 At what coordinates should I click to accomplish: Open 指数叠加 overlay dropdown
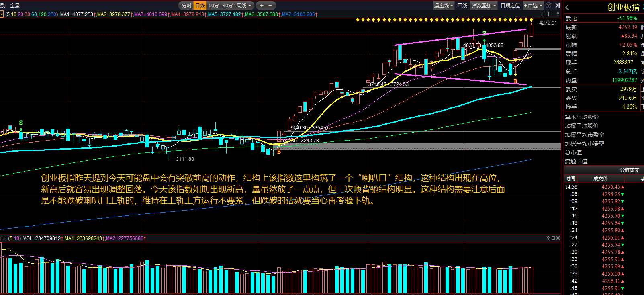point(484,5)
